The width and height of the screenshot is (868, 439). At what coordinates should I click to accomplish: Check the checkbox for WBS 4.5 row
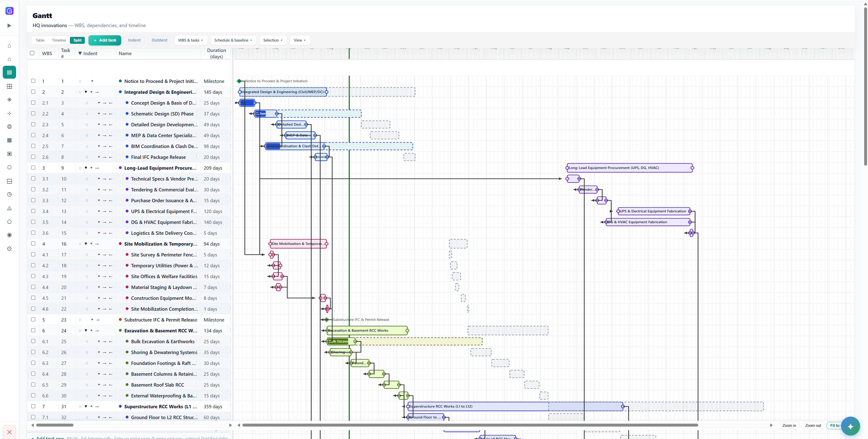pos(33,298)
